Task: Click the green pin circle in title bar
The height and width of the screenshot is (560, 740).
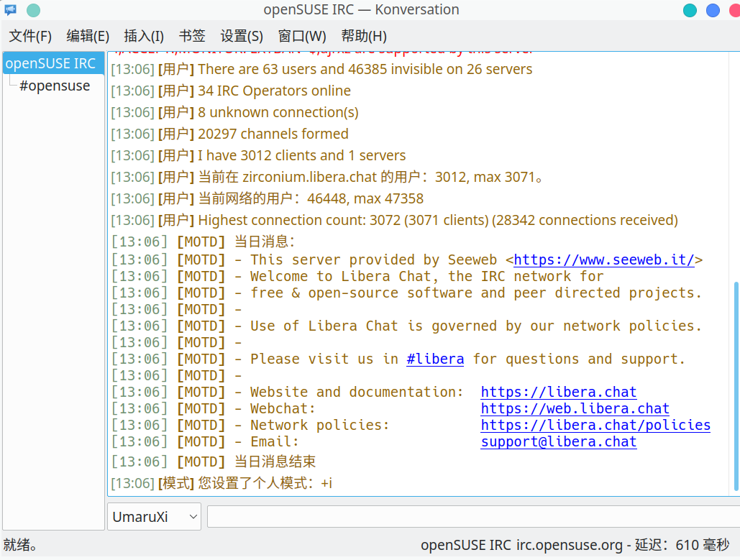Action: [x=33, y=10]
